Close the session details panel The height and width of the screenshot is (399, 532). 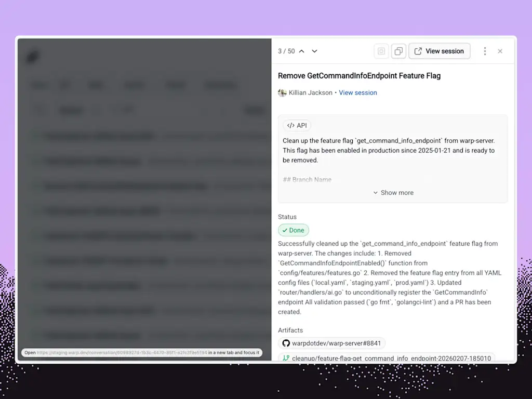pos(500,51)
